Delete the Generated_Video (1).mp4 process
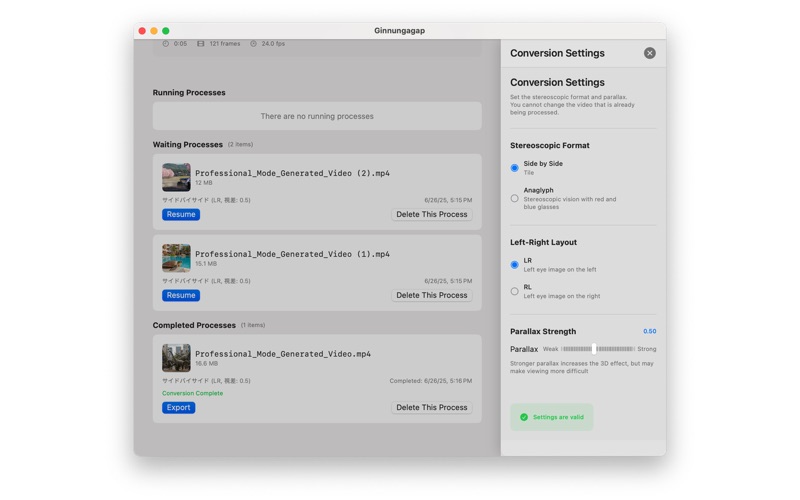 [432, 295]
